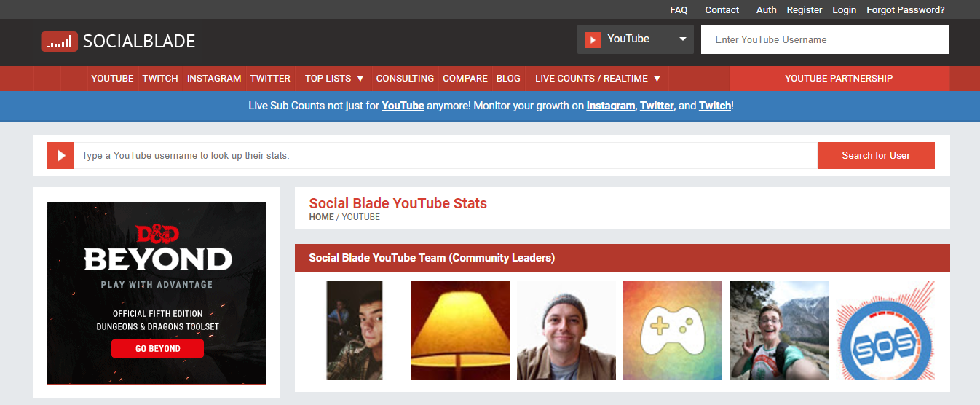The image size is (980, 405).
Task: Open the game controller community leader avatar
Action: (673, 331)
